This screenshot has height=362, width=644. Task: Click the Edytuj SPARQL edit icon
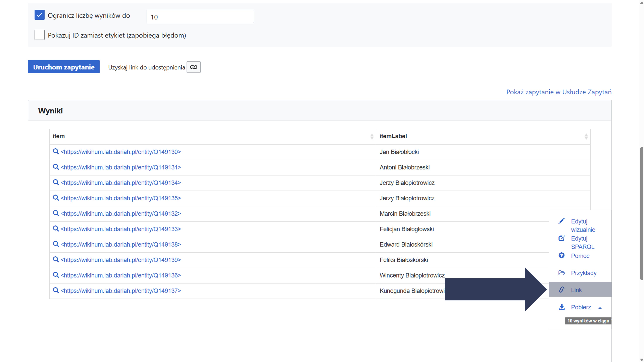pos(561,238)
